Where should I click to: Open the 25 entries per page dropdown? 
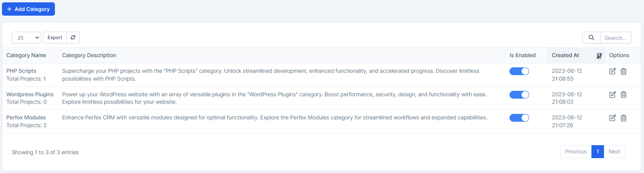click(26, 38)
